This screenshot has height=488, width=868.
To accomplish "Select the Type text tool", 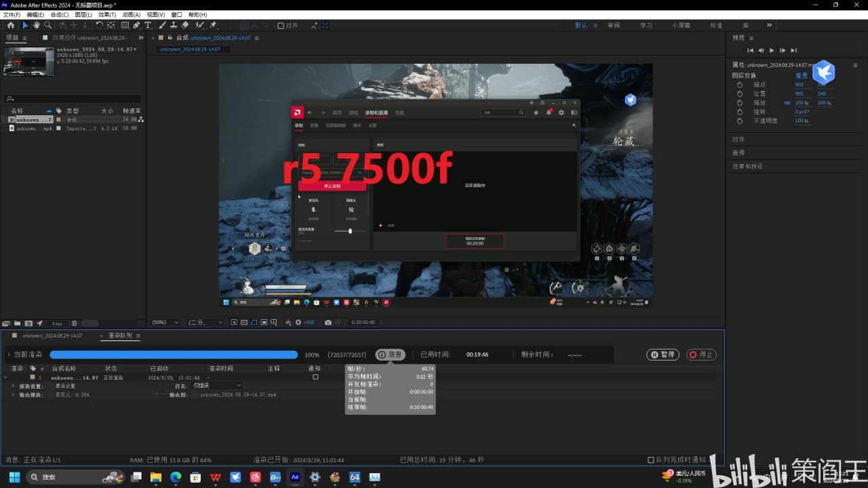I will click(148, 25).
